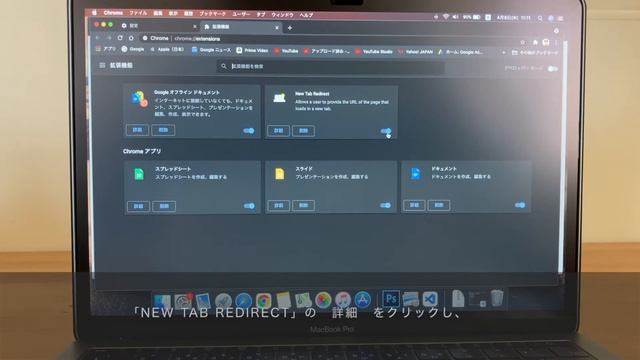Open Spotlight search in menu bar
The width and height of the screenshot is (640, 360).
point(540,18)
